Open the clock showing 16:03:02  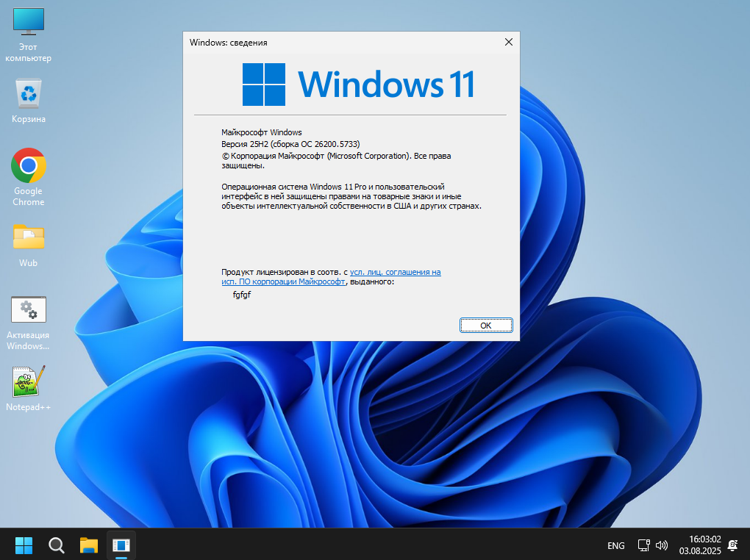704,539
